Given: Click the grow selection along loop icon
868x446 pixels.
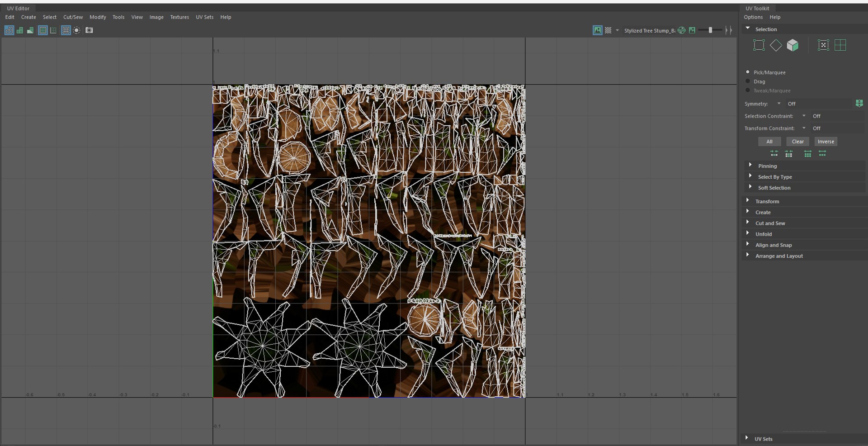Looking at the screenshot, I should pos(822,154).
